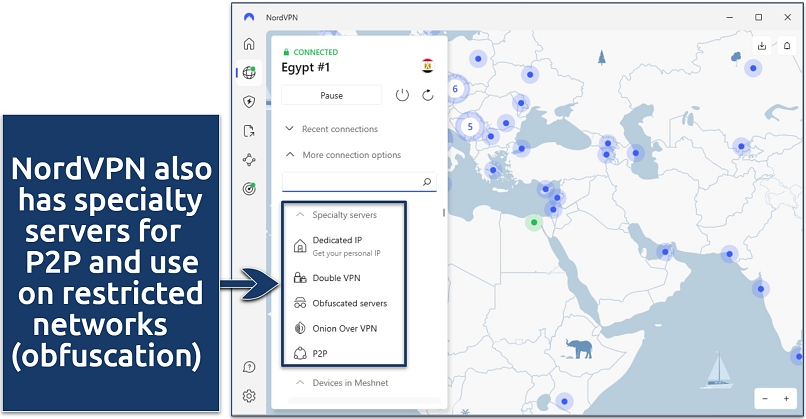Viewport: 806px width, 419px height.
Task: Open the globe VPN map icon
Action: click(249, 72)
